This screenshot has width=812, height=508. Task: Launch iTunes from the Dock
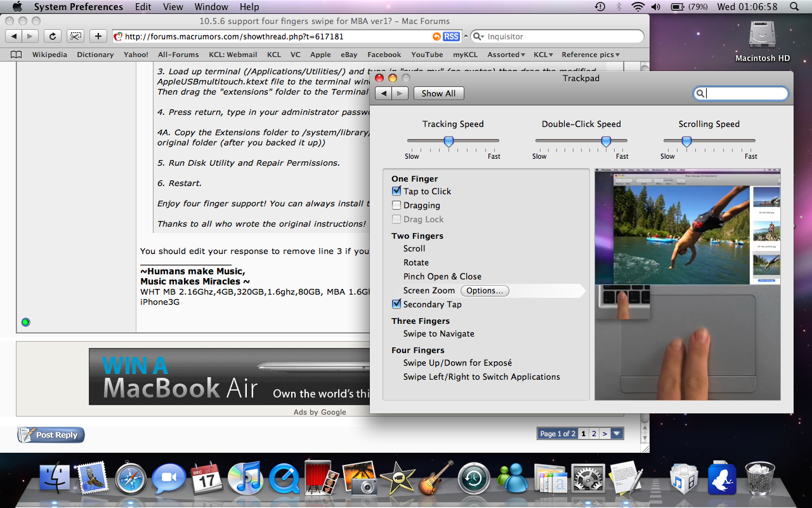(x=244, y=479)
